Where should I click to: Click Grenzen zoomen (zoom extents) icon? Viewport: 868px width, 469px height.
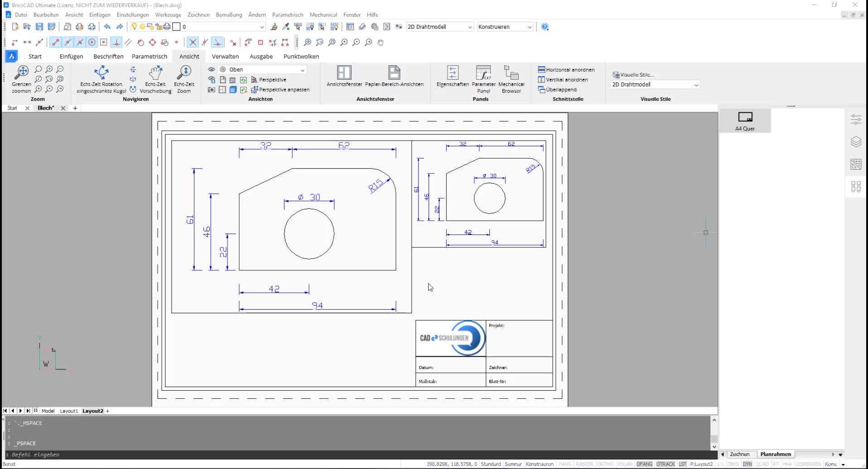coord(21,79)
